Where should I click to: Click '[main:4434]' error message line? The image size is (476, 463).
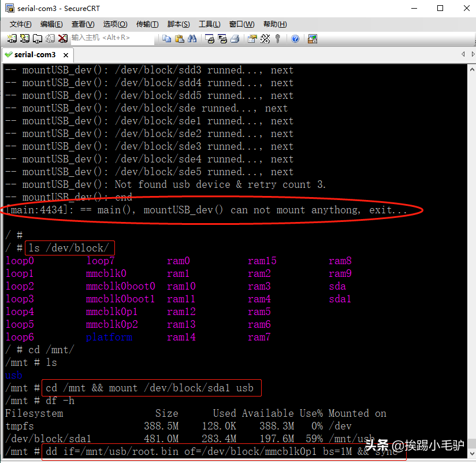click(x=206, y=210)
